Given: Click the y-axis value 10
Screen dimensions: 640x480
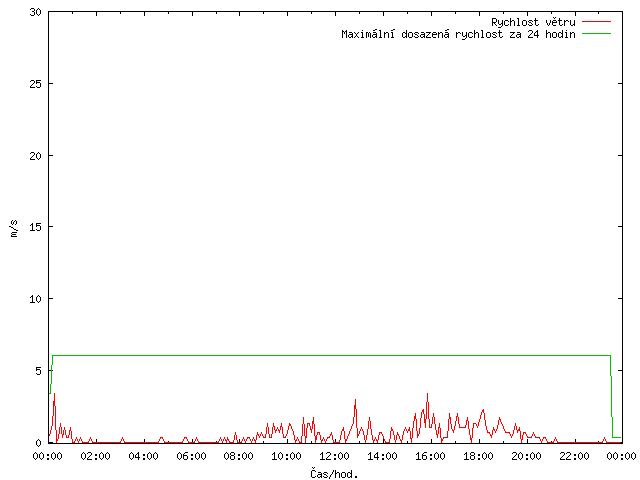Looking at the screenshot, I should tap(36, 299).
